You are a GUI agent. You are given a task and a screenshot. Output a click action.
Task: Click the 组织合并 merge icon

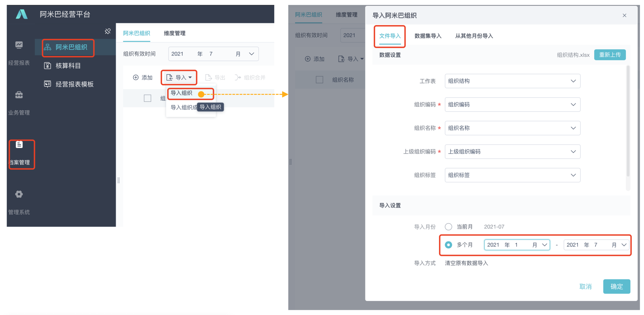coord(238,77)
